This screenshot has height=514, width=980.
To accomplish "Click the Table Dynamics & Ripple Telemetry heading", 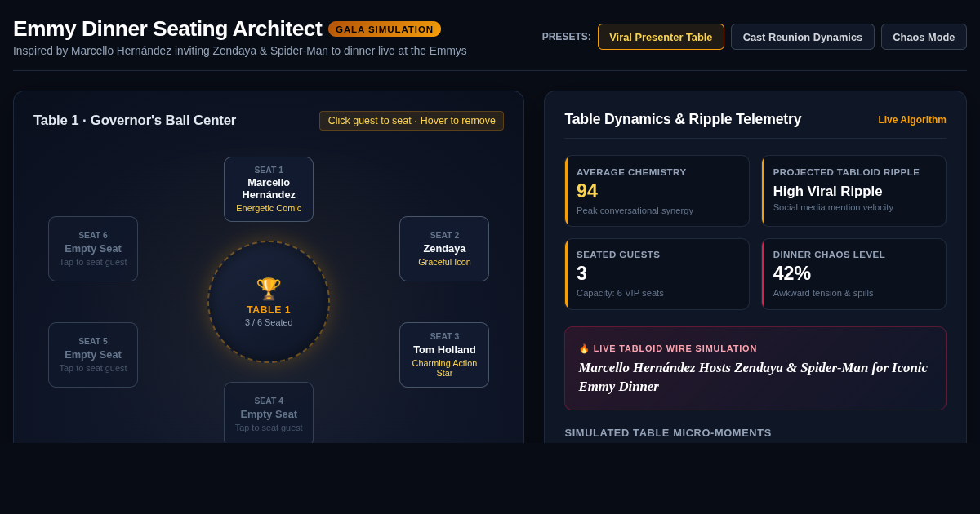I will [x=683, y=119].
